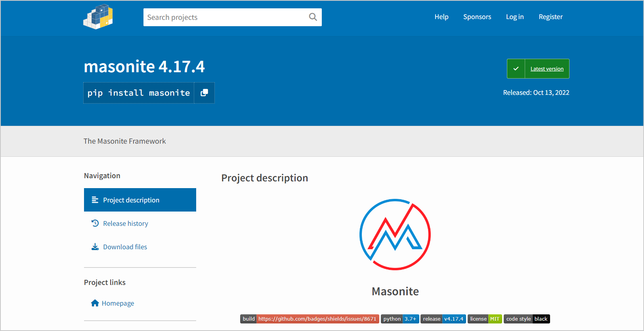Click the Project description lines icon
The image size is (644, 331).
click(95, 200)
